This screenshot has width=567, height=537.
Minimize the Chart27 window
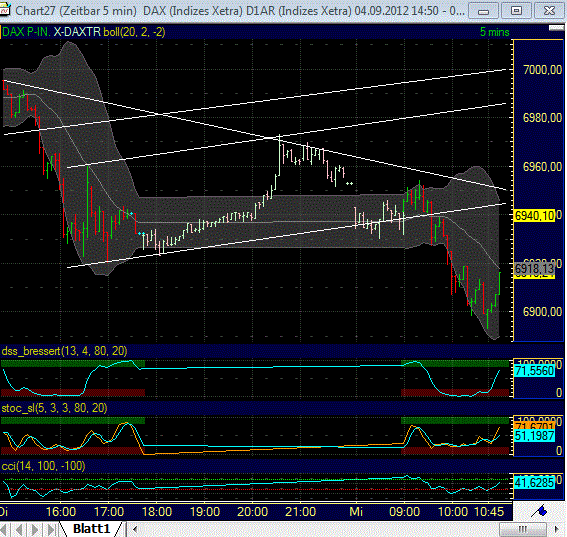pos(483,11)
